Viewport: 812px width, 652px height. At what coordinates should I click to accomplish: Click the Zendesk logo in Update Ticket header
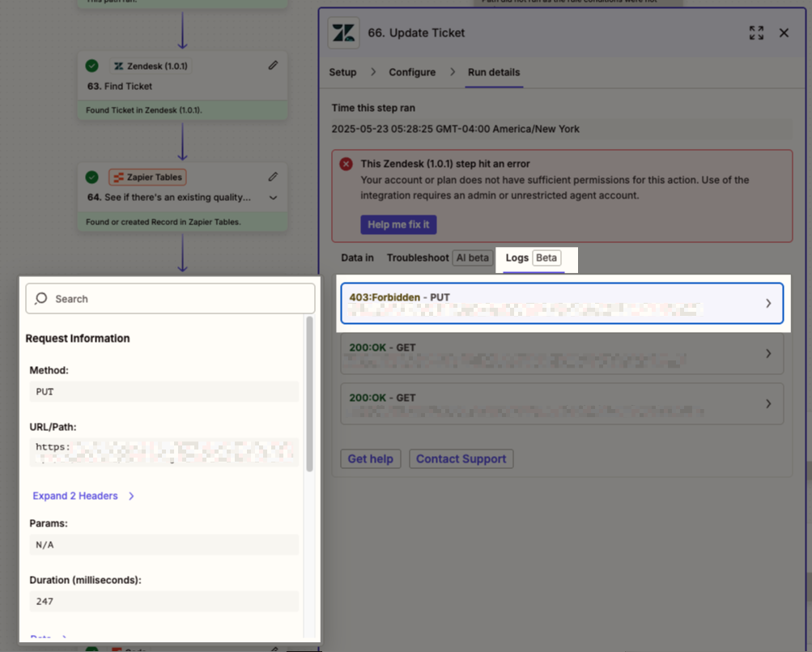[344, 33]
